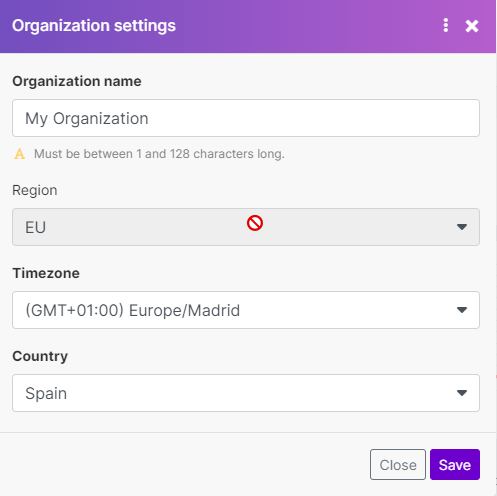This screenshot has height=496, width=497.
Task: Open the three-dot more options menu
Action: (x=446, y=25)
